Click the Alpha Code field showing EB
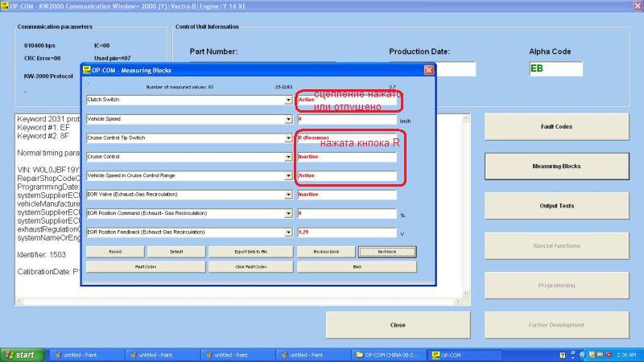 [x=555, y=69]
